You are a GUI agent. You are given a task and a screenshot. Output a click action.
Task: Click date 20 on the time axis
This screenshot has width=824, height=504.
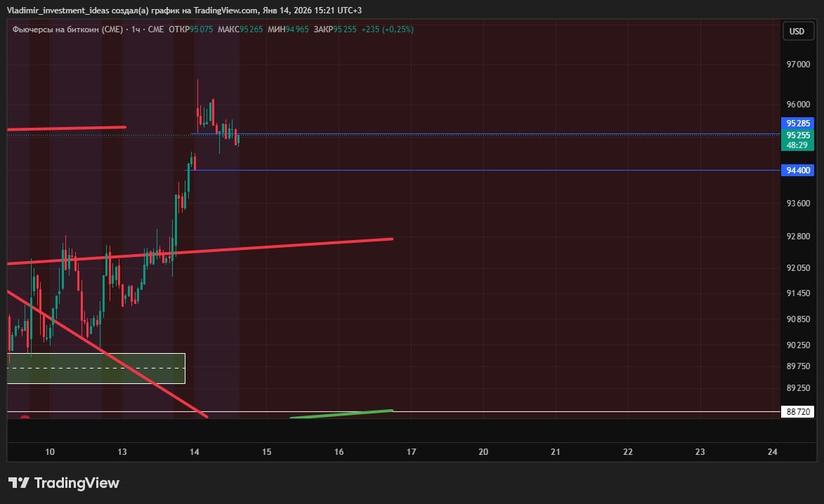click(483, 451)
